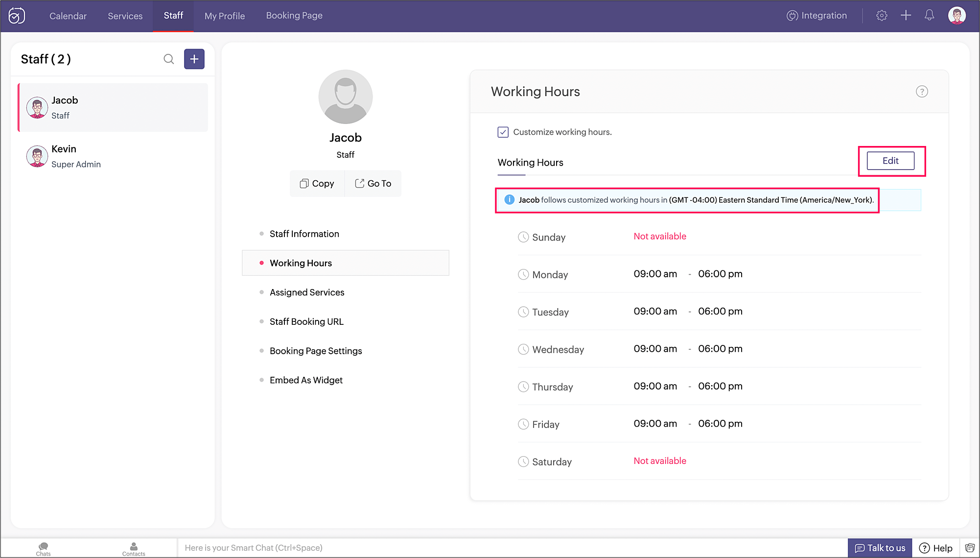Viewport: 980px width, 558px height.
Task: Open settings gear icon in header
Action: 882,16
